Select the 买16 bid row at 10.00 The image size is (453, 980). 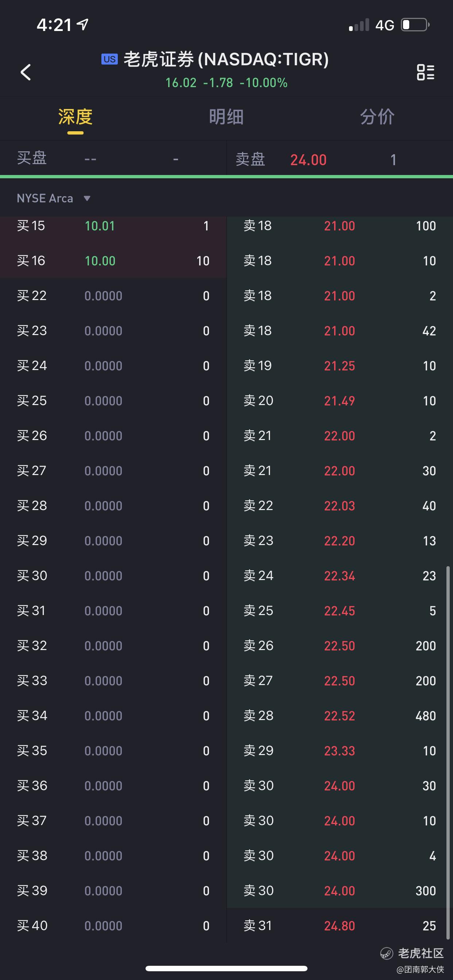113,261
